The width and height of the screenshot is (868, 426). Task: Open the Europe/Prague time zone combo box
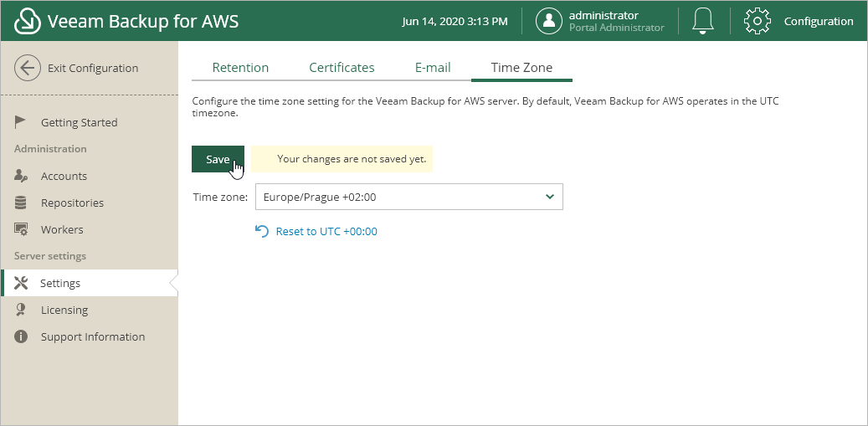[x=409, y=197]
